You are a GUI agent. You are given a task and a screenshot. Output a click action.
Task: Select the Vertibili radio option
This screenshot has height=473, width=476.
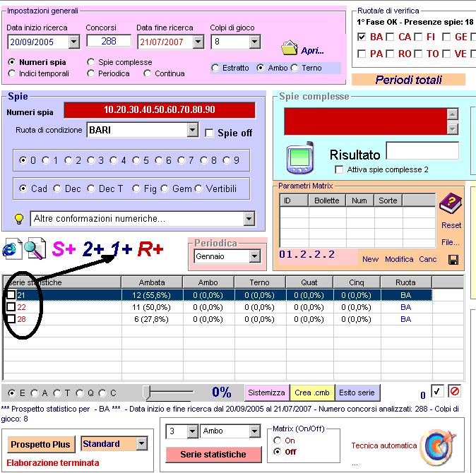pyautogui.click(x=198, y=188)
